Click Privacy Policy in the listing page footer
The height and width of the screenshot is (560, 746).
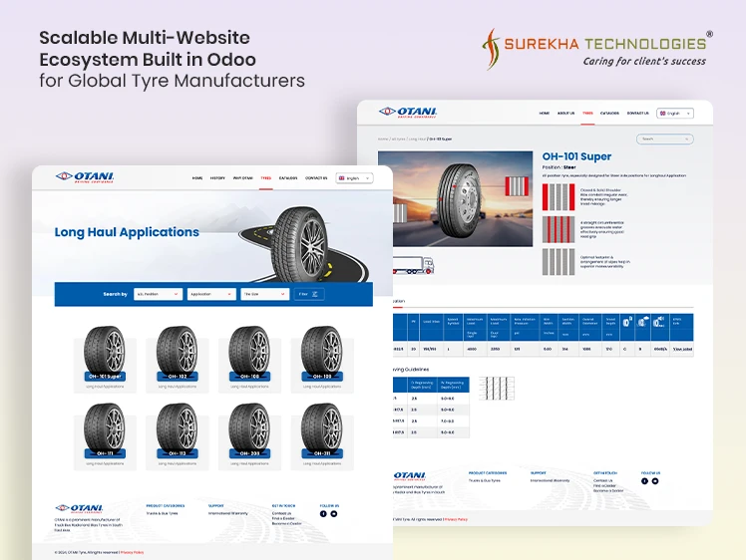coord(133,552)
